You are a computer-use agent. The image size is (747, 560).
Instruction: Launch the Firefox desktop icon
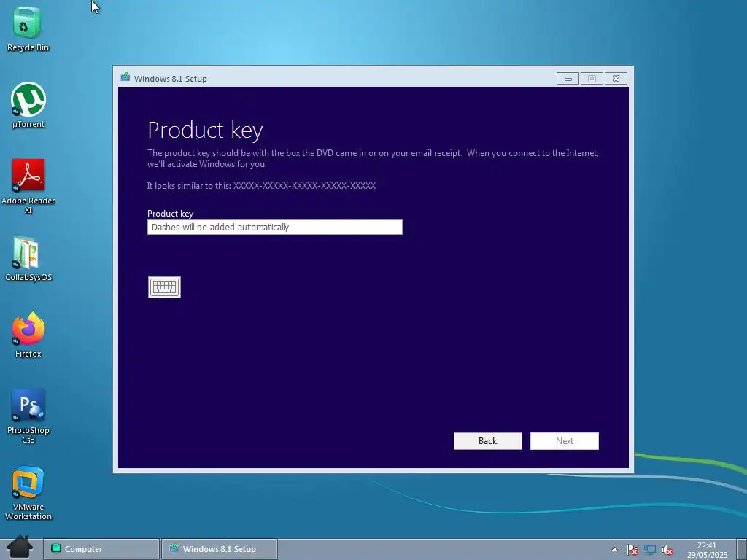coord(28,335)
